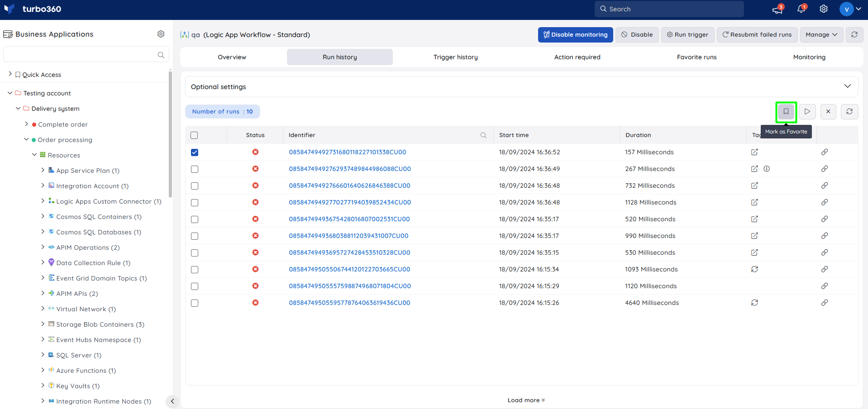
Task: Open tag editor for run ending 510328CU00
Action: (754, 252)
